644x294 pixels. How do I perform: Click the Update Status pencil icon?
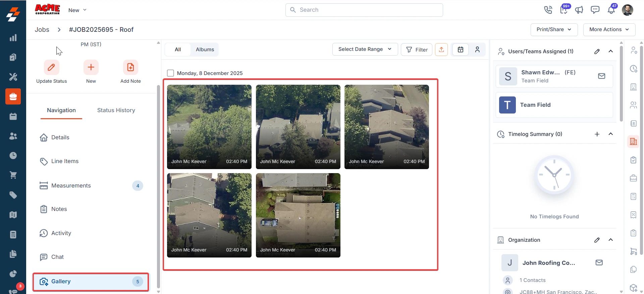pos(51,67)
